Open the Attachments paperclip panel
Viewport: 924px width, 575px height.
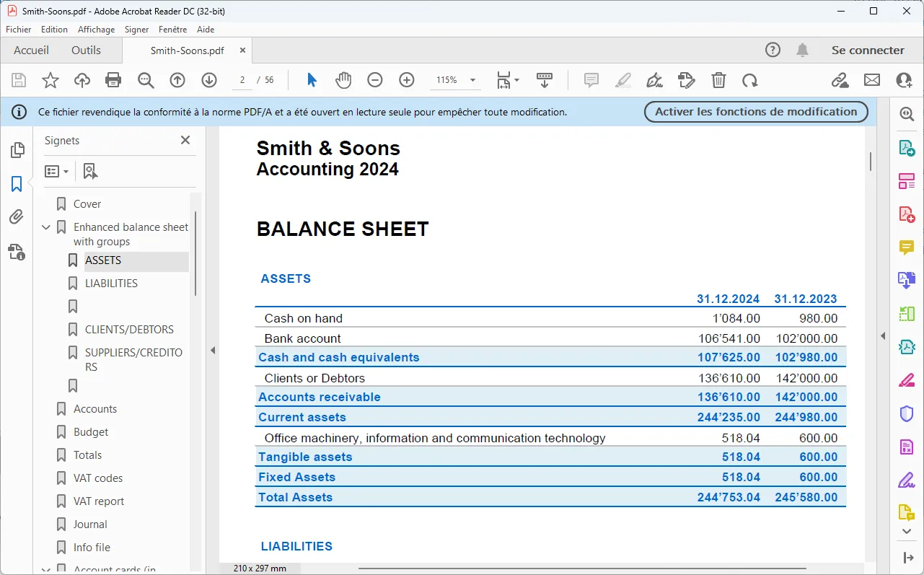[x=17, y=217]
